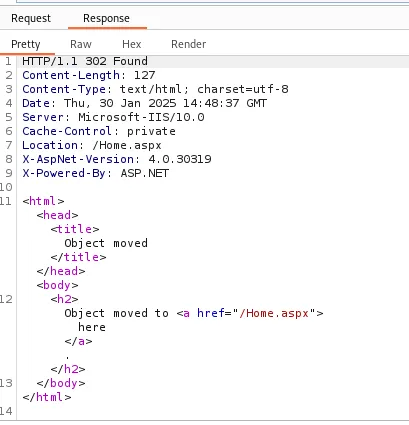The width and height of the screenshot is (409, 425).
Task: Show the Render view
Action: 189,44
